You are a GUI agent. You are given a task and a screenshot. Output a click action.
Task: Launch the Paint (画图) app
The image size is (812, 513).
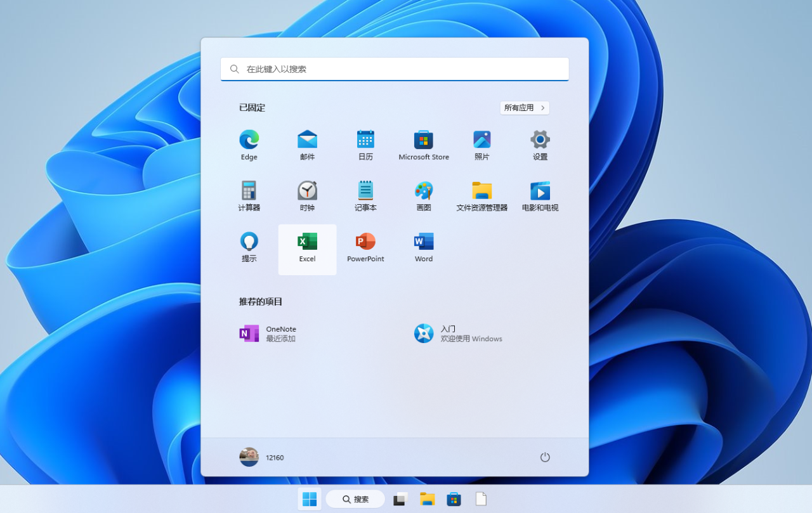(x=424, y=197)
